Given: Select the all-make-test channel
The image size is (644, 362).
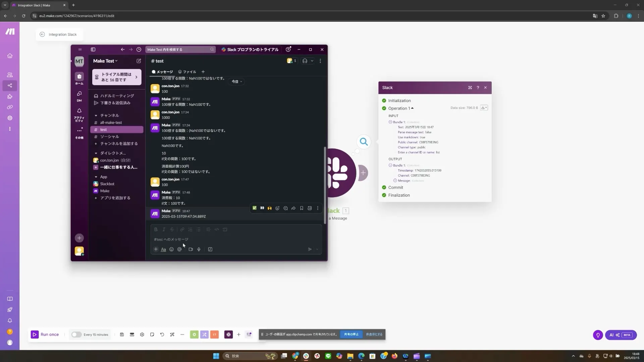Looking at the screenshot, I should coord(111,123).
